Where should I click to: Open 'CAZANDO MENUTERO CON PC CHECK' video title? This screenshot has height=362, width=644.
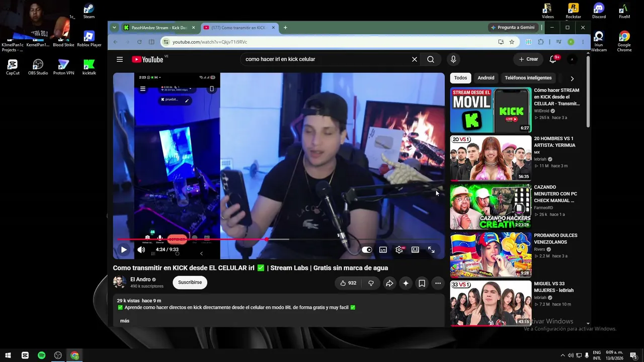(555, 194)
